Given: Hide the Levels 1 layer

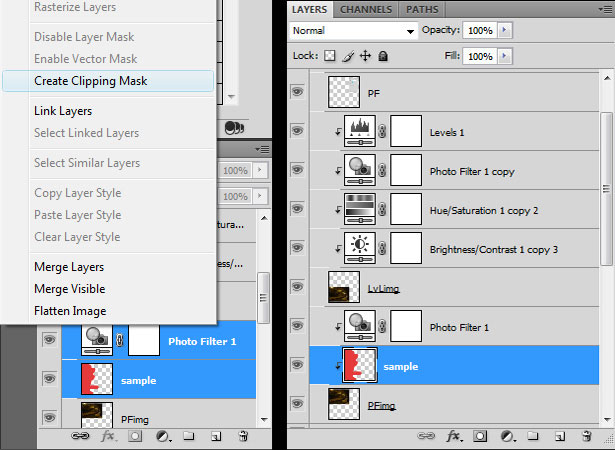Looking at the screenshot, I should [297, 131].
